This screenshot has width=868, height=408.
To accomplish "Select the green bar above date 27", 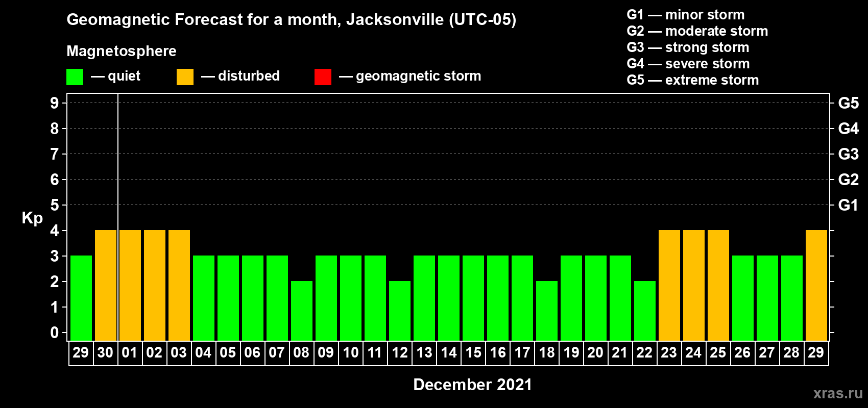I will pyautogui.click(x=767, y=298).
